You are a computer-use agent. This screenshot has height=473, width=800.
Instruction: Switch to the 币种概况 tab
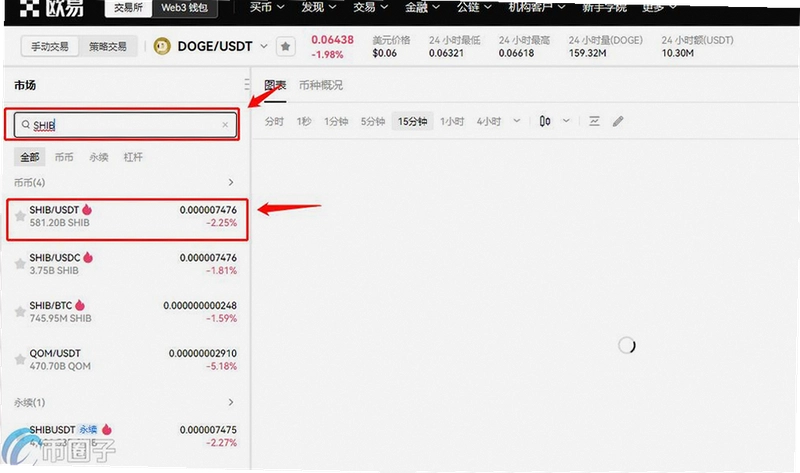click(321, 85)
